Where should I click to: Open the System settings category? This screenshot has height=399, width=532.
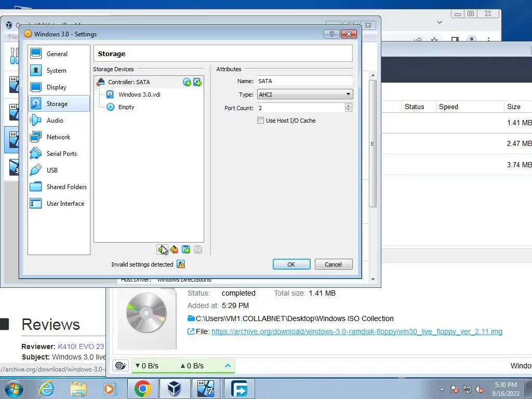59,70
